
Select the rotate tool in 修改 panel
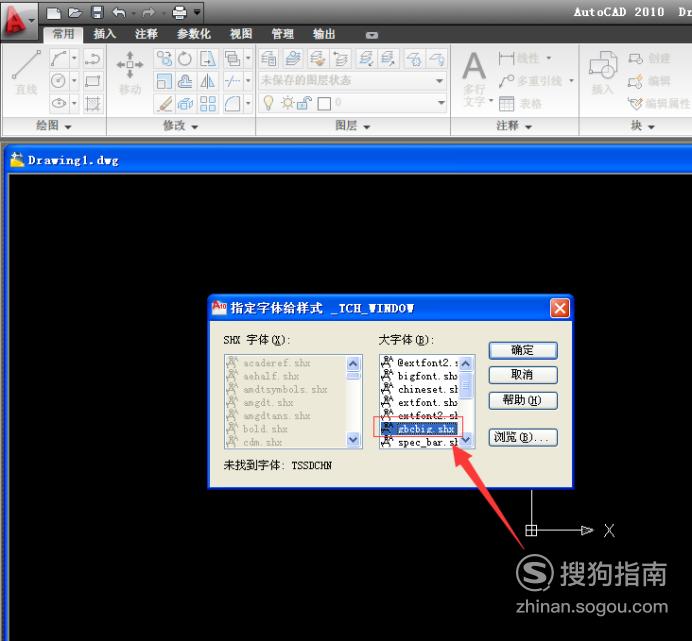(185, 58)
